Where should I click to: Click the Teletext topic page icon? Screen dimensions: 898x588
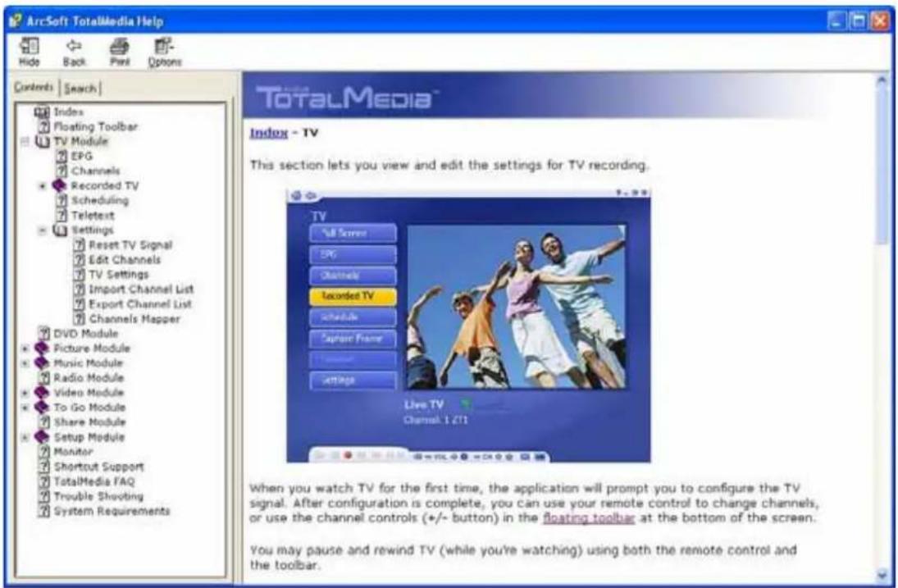(62, 216)
